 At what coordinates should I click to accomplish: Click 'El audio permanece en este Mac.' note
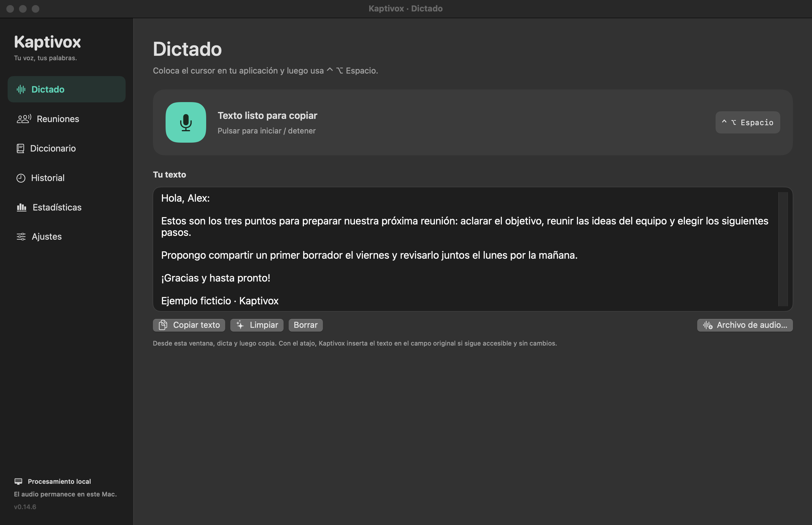pos(65,494)
